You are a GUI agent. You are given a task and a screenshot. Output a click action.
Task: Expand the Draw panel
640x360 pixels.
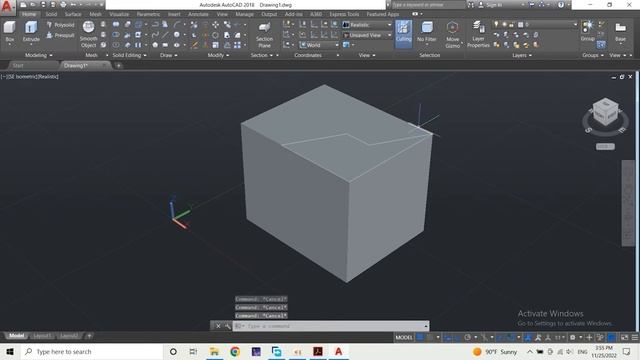169,55
